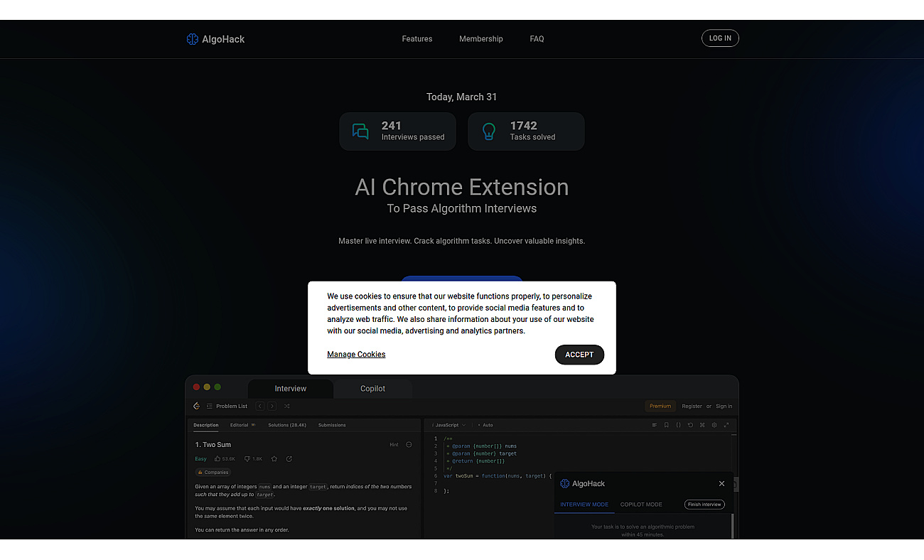Close the AlgoHack extension panel
Screen dimensions: 924x560
click(x=721, y=484)
